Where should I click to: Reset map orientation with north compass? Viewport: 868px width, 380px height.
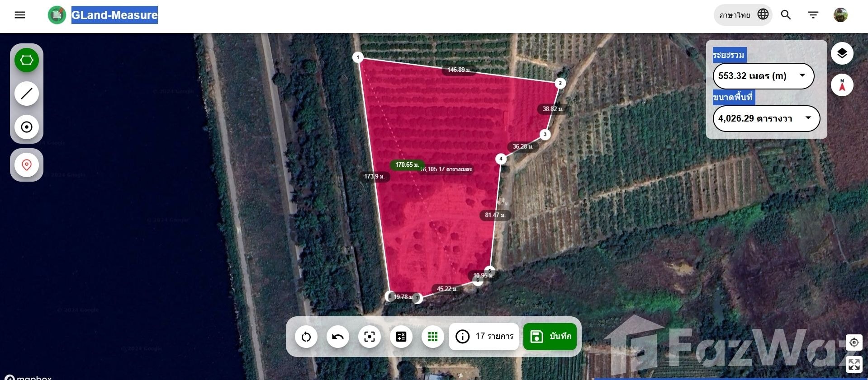click(x=842, y=85)
